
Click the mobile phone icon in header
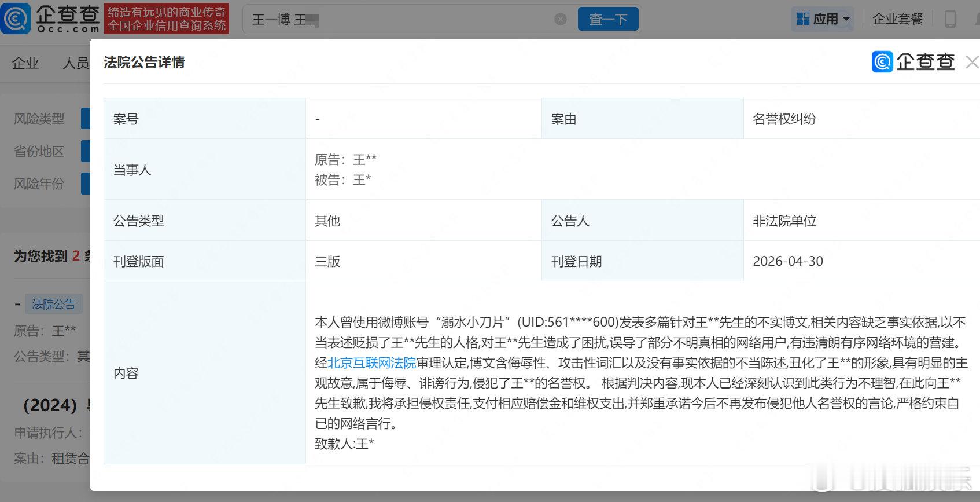(x=950, y=19)
